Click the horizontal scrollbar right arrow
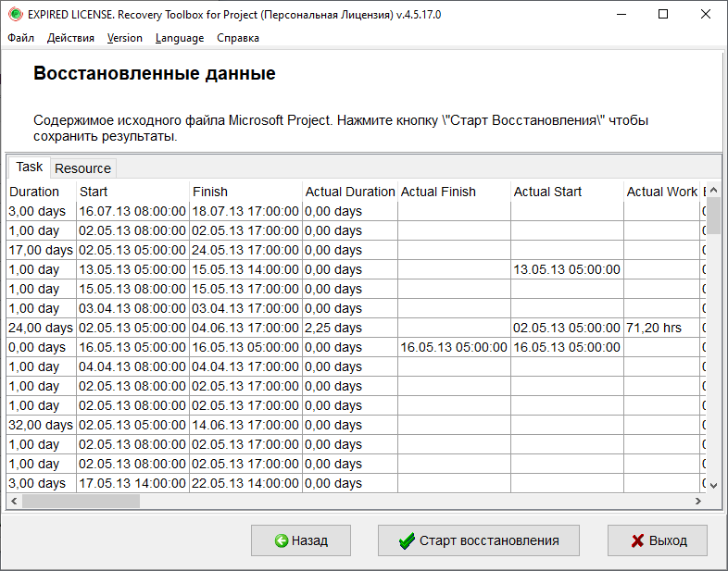 tap(697, 501)
